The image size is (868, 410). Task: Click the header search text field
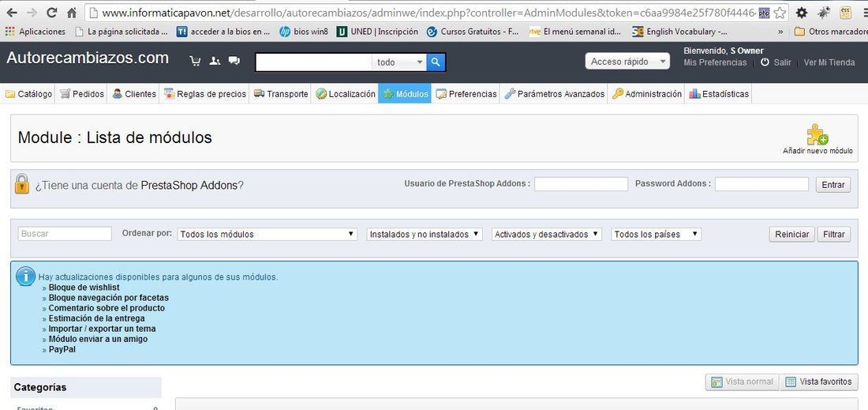coord(314,62)
